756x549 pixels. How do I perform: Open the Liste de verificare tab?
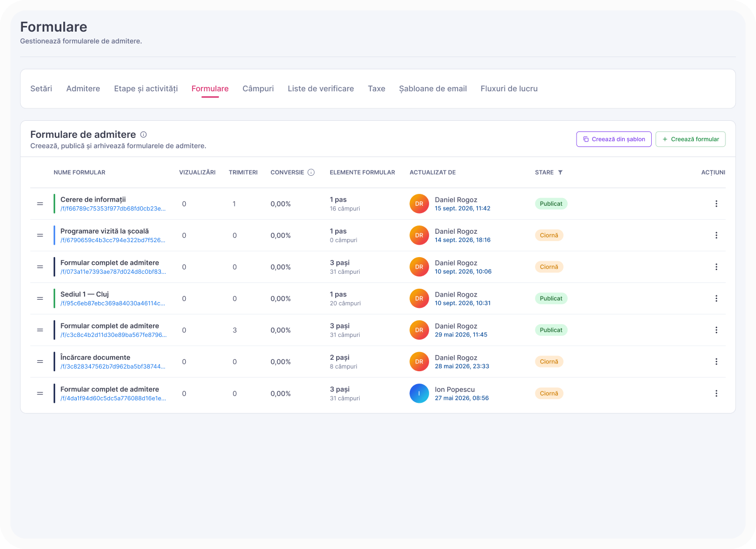click(321, 89)
